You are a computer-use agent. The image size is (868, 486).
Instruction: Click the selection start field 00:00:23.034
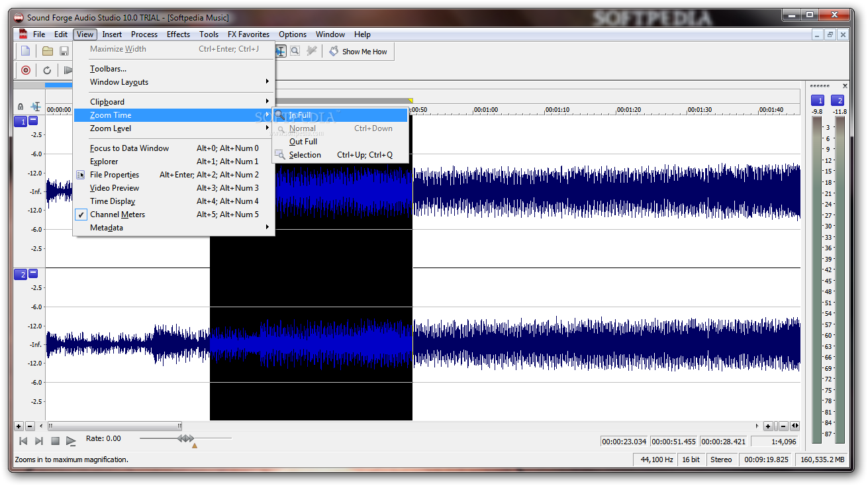pos(624,442)
